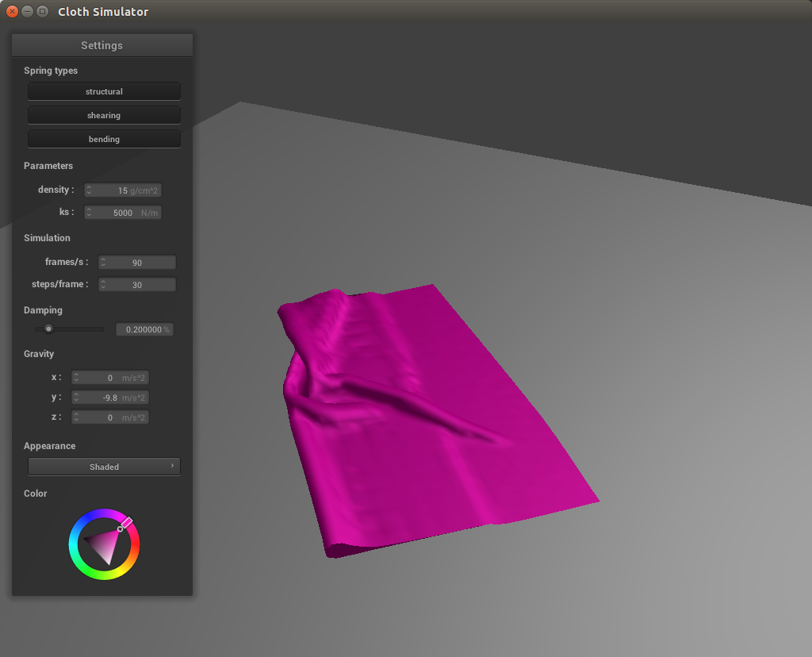Toggle the bending spring type
Screen dimensions: 812x657
tap(104, 139)
